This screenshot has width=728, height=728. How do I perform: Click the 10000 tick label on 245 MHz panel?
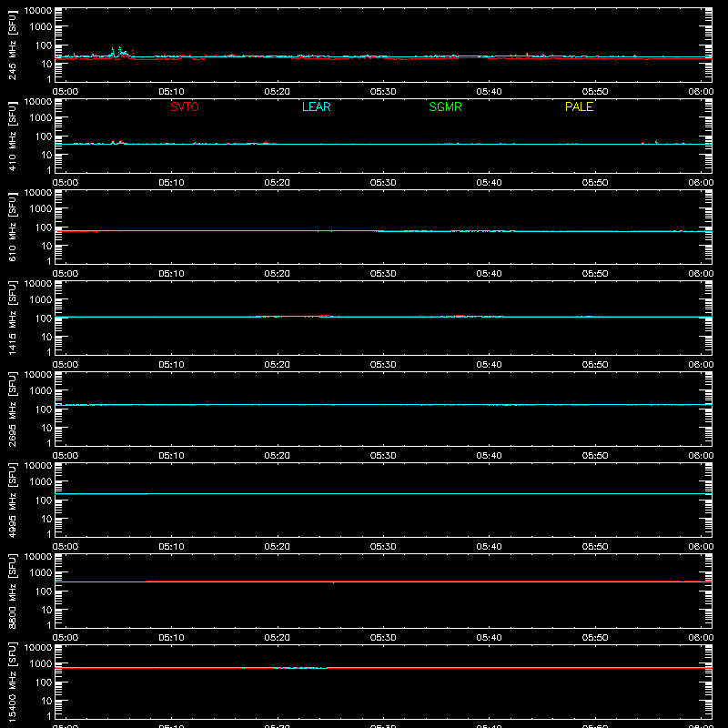click(x=38, y=11)
